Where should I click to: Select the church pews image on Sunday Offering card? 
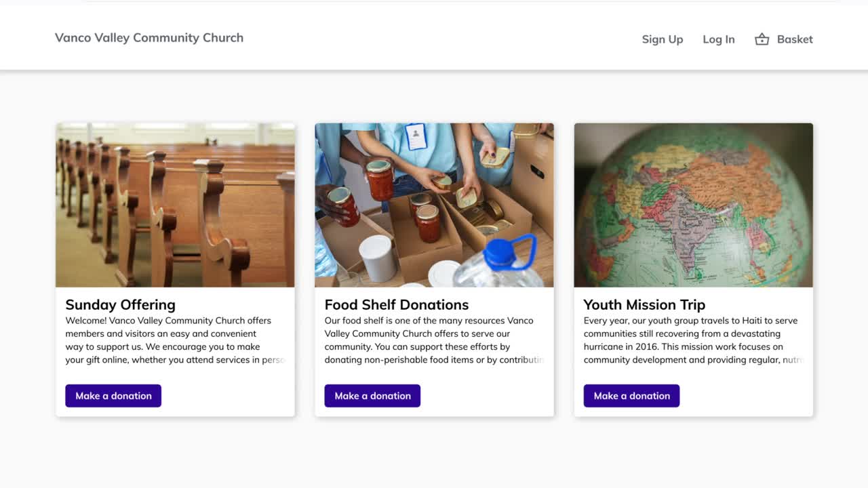(x=175, y=203)
